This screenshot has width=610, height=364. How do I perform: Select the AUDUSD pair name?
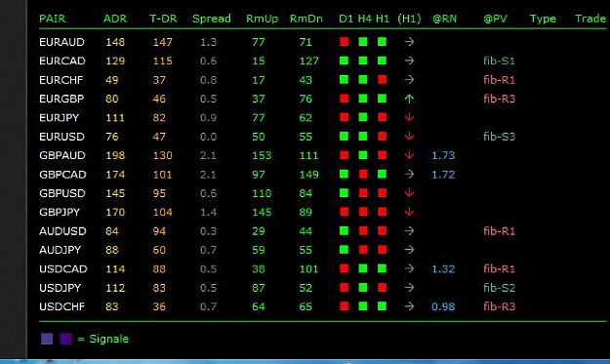62,231
